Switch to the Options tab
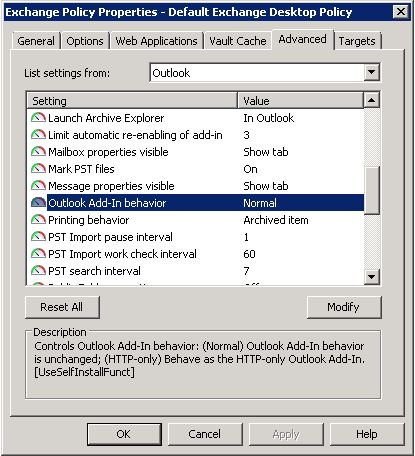 coord(85,41)
